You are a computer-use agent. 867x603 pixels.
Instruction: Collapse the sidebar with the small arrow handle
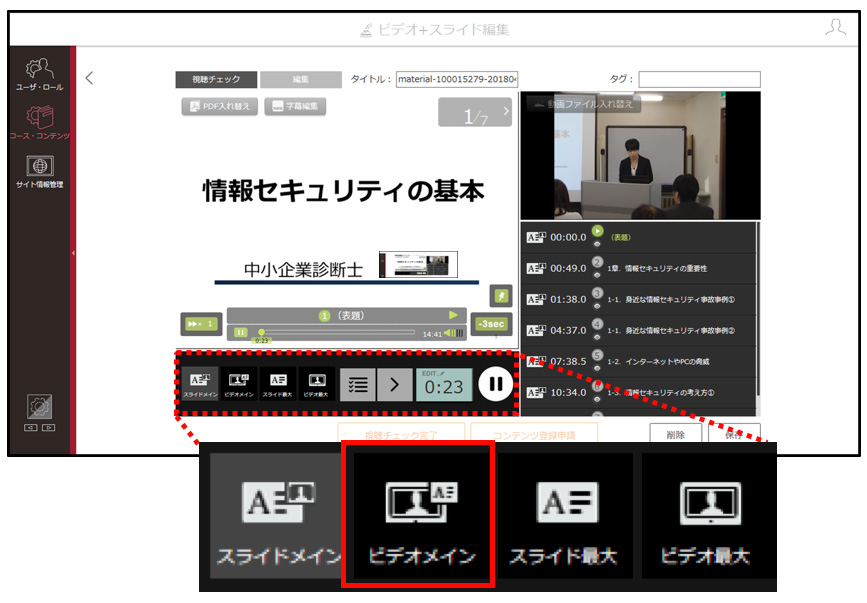(73, 253)
